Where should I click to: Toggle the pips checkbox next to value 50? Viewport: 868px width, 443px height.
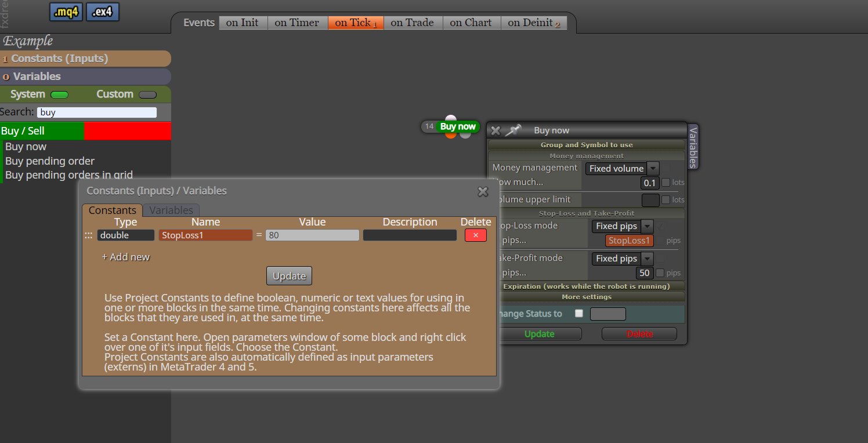[660, 273]
